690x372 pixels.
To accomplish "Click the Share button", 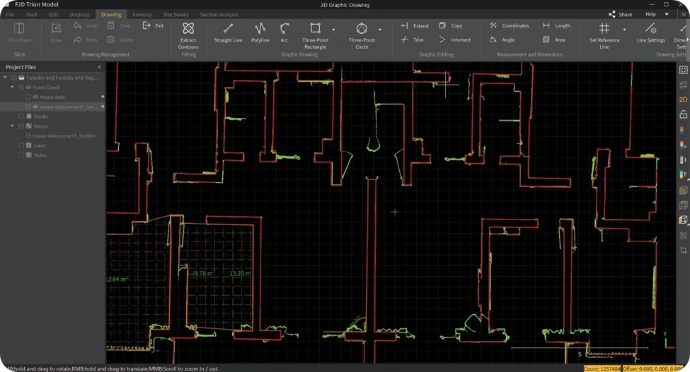I will coord(620,14).
